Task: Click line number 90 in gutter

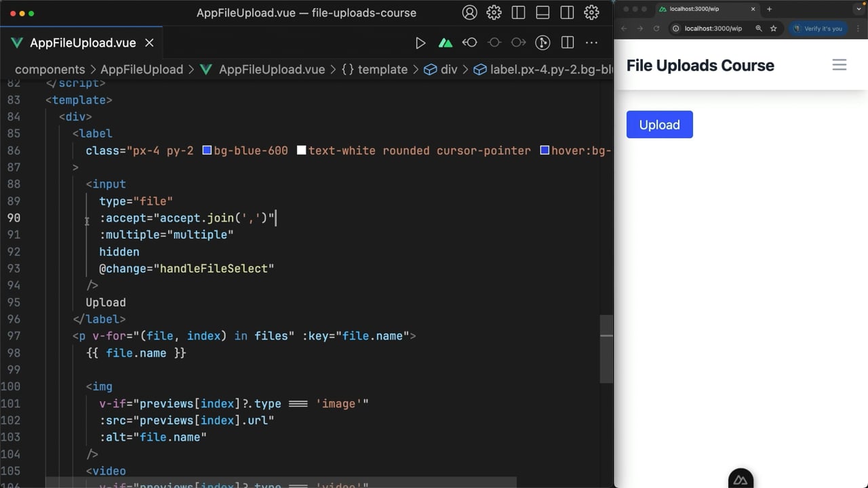Action: pyautogui.click(x=14, y=218)
